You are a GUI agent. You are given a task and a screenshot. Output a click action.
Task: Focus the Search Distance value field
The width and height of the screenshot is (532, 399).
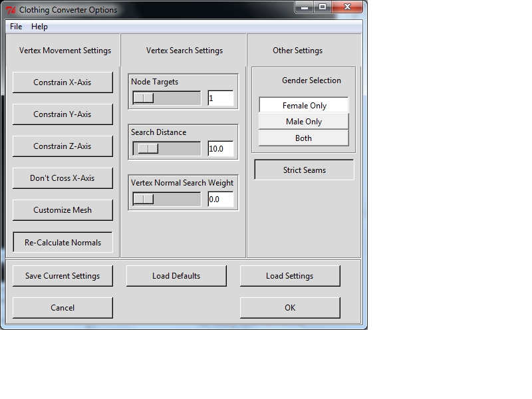(221, 148)
